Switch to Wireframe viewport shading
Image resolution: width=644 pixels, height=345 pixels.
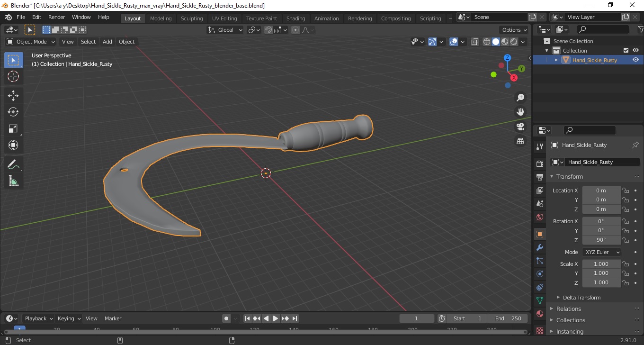[x=487, y=42]
